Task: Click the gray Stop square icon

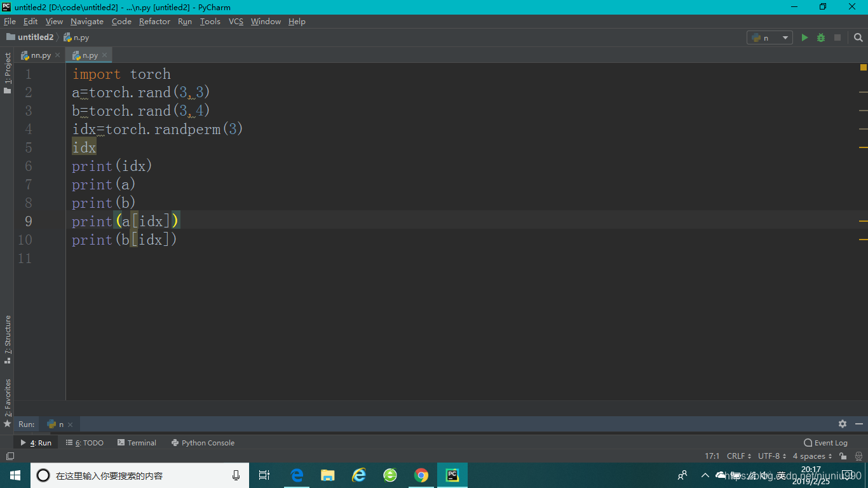Action: click(x=837, y=37)
